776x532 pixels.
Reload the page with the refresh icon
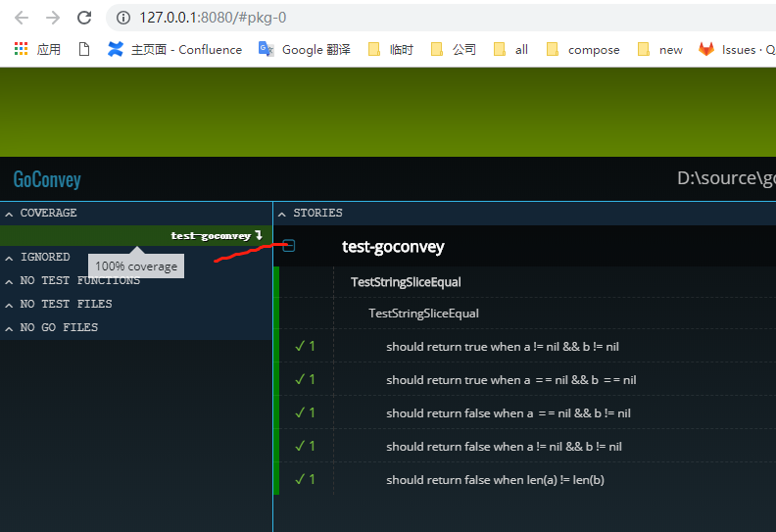(x=84, y=18)
